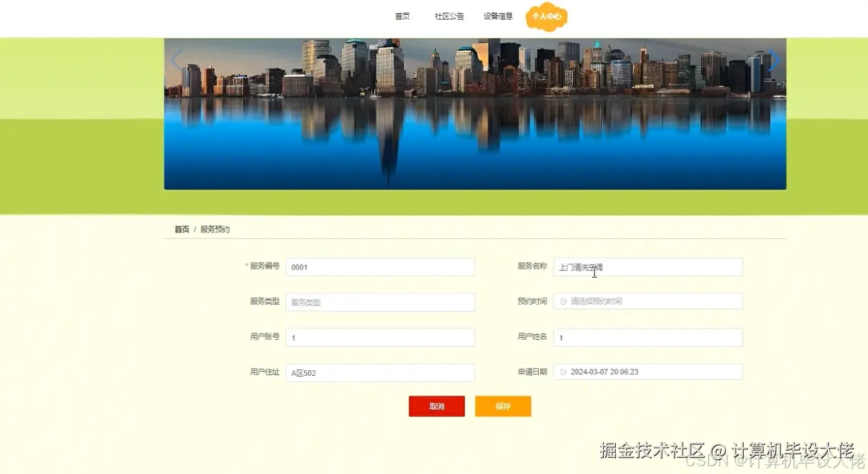Click the orange 保存 button
Screen dimensions: 868x474
[503, 406]
